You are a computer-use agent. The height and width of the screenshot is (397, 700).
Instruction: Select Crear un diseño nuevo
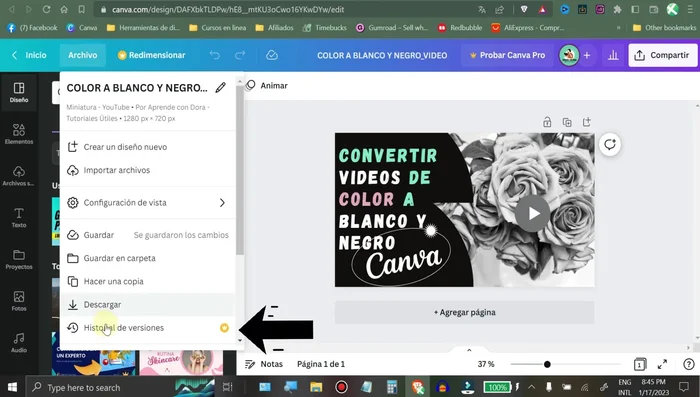point(147,147)
